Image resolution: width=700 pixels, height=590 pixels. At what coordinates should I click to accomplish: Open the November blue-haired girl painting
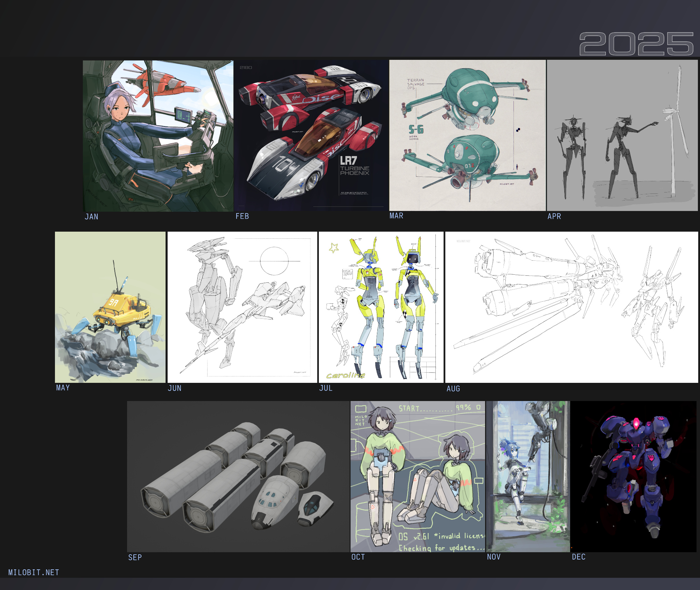(528, 476)
